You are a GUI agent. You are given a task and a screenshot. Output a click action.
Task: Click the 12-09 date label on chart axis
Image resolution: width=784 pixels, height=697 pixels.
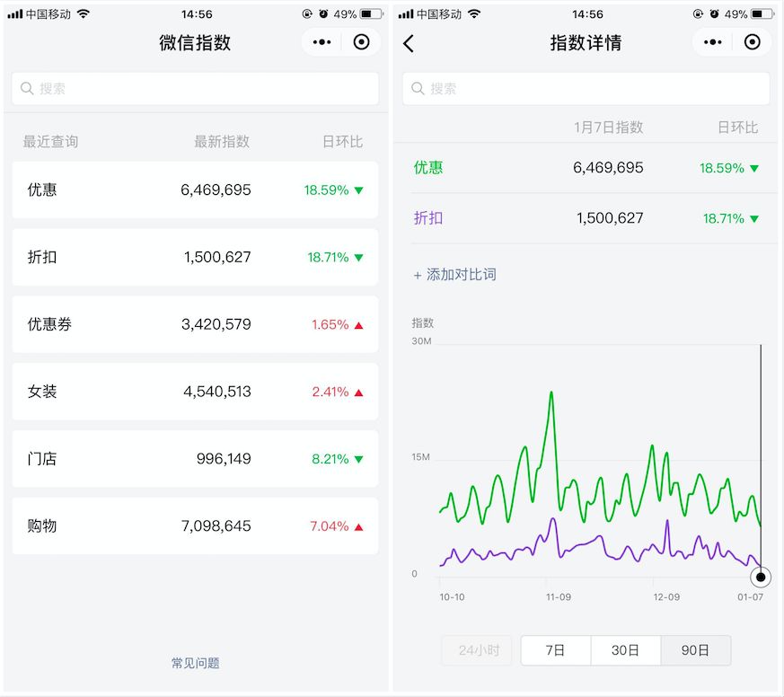pos(666,597)
